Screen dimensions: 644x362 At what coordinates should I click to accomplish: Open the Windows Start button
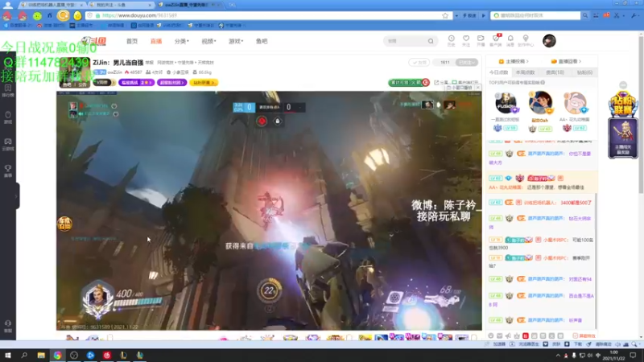click(8, 355)
